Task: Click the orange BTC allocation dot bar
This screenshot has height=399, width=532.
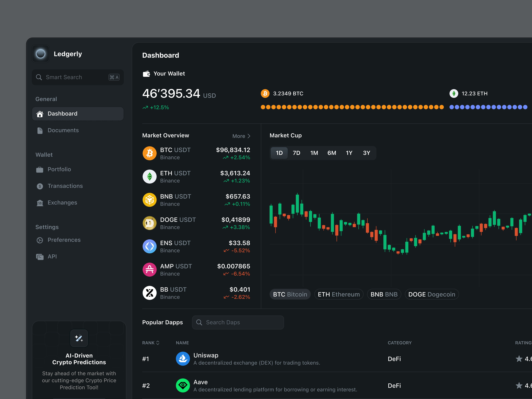Action: 352,107
